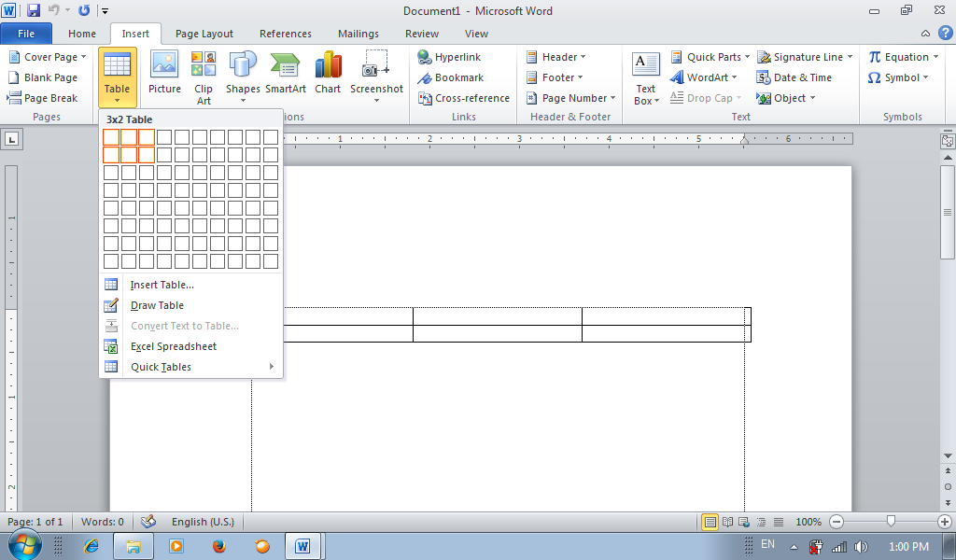Open the Table dropdown button
The width and height of the screenshot is (956, 560).
[x=117, y=77]
